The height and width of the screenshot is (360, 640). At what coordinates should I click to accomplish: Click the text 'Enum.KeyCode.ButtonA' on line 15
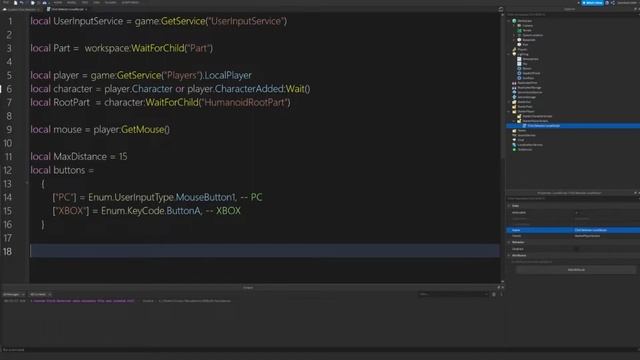pos(151,211)
